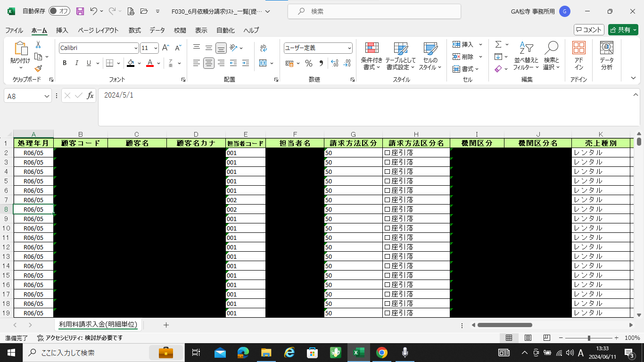The width and height of the screenshot is (644, 362).
Task: Click the Save icon in title bar
Action: (80, 11)
